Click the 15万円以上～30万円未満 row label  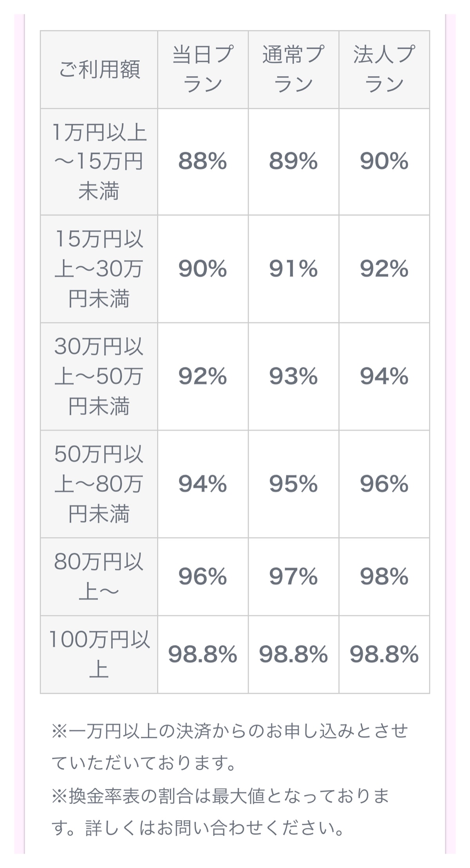tap(99, 269)
